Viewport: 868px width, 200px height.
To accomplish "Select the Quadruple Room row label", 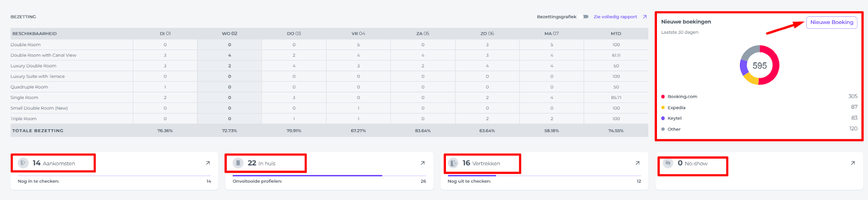I will [29, 87].
